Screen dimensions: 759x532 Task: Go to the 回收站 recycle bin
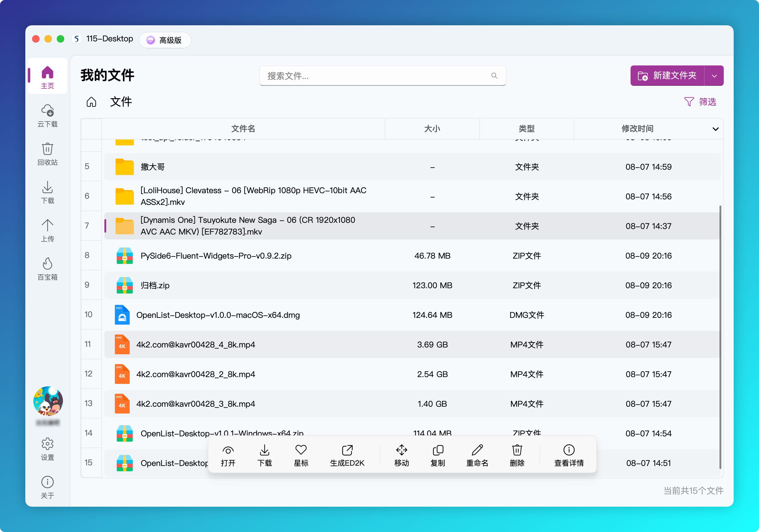click(47, 154)
